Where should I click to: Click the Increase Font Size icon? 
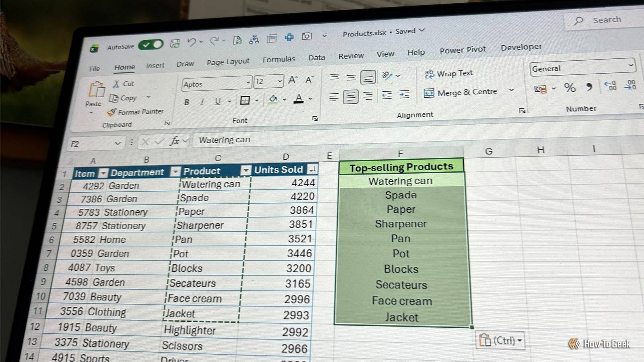(x=293, y=80)
